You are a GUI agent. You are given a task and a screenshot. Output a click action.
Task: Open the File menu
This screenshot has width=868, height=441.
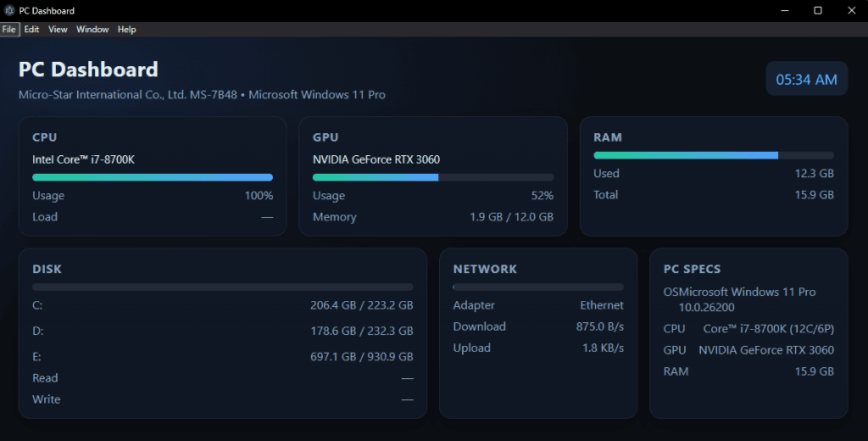9,29
